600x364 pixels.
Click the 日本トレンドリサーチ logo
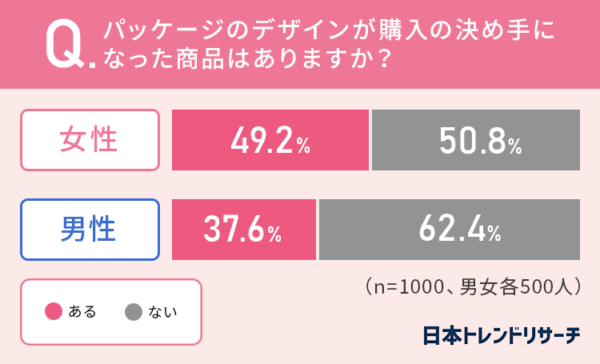(501, 335)
